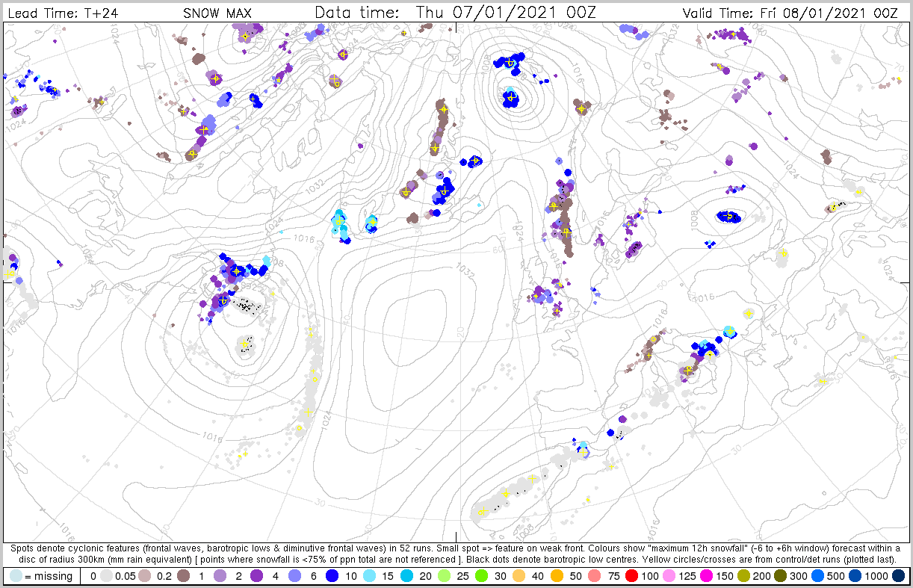Choose the salmon swatch between 50 and 75
Image resolution: width=913 pixels, height=588 pixels.
(594, 575)
